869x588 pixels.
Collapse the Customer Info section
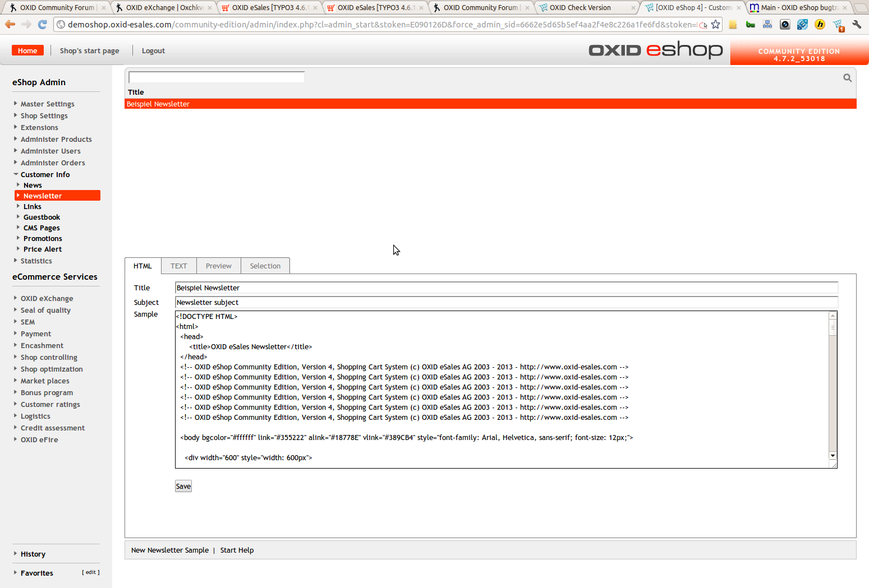tap(45, 174)
